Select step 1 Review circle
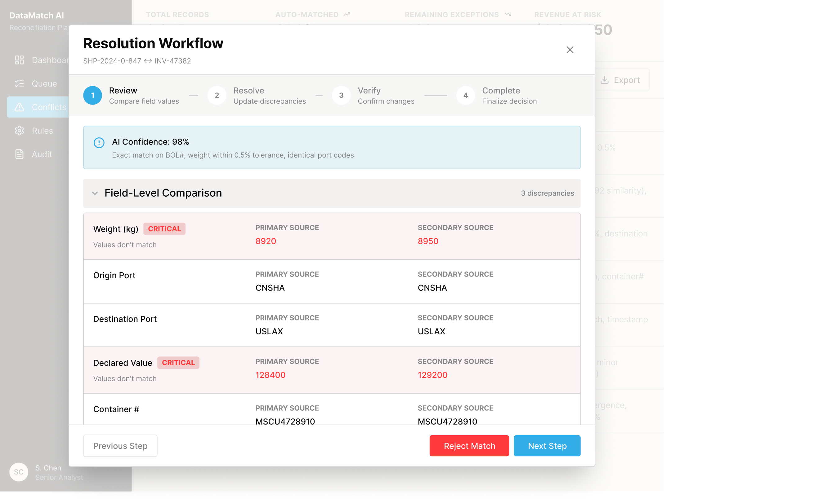 coord(93,95)
